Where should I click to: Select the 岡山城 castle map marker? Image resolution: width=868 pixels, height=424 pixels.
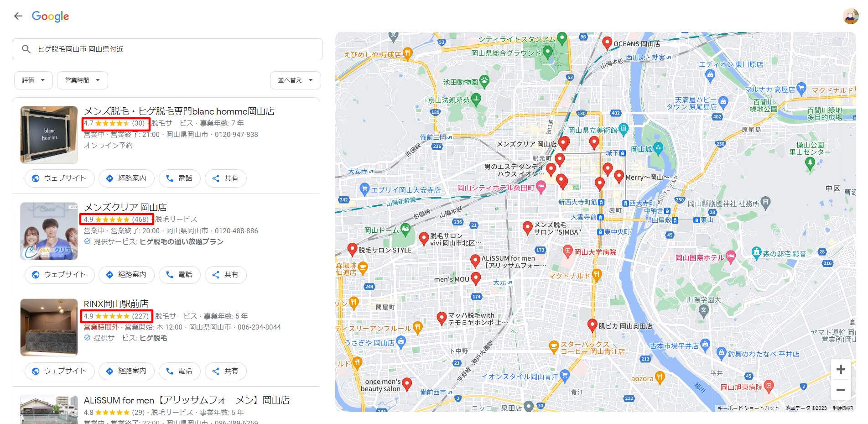[658, 148]
